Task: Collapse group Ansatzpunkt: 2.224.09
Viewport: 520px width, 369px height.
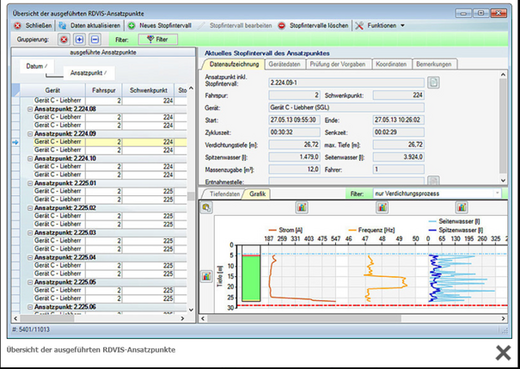Action: point(30,134)
